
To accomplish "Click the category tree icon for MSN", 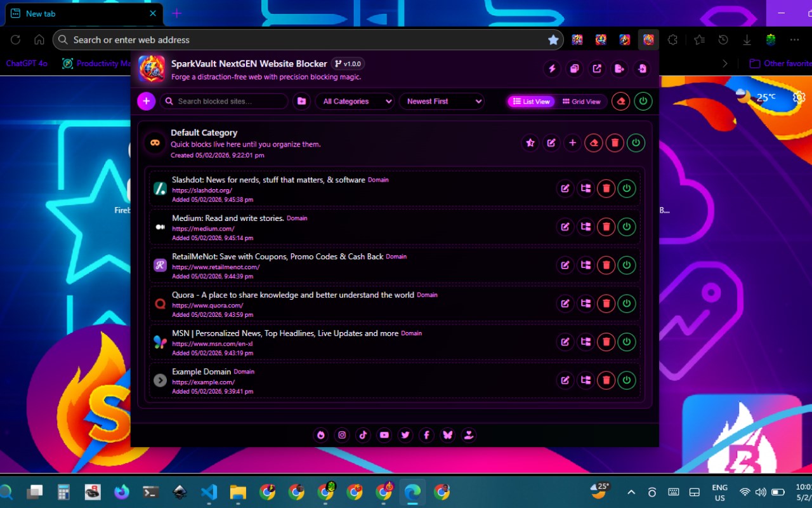I will click(x=586, y=342).
